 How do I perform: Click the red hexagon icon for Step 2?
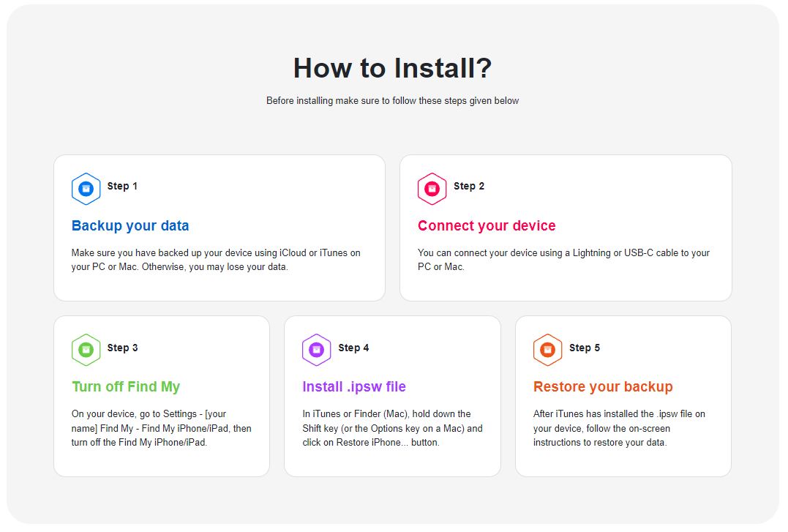click(432, 189)
